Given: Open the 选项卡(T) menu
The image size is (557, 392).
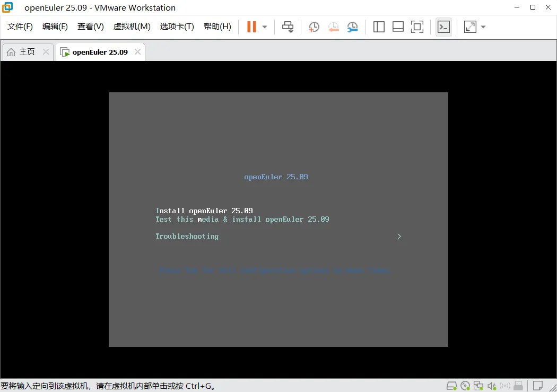Looking at the screenshot, I should click(x=177, y=27).
